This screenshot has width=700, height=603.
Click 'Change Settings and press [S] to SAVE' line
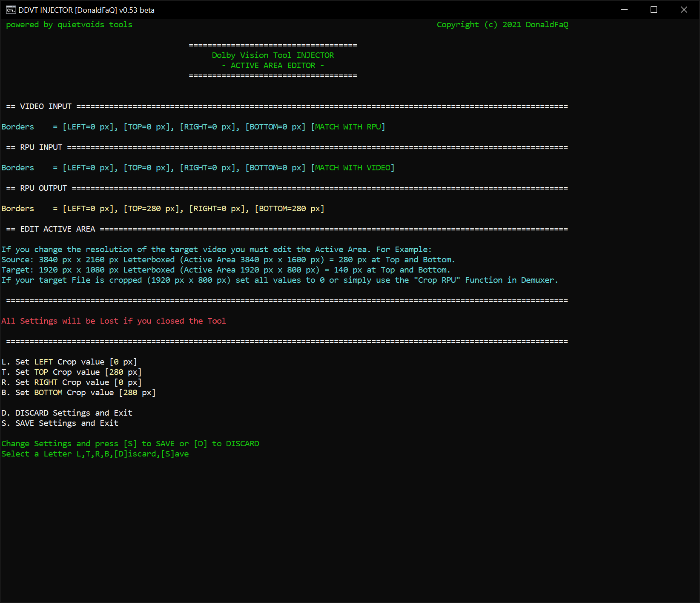pyautogui.click(x=130, y=444)
